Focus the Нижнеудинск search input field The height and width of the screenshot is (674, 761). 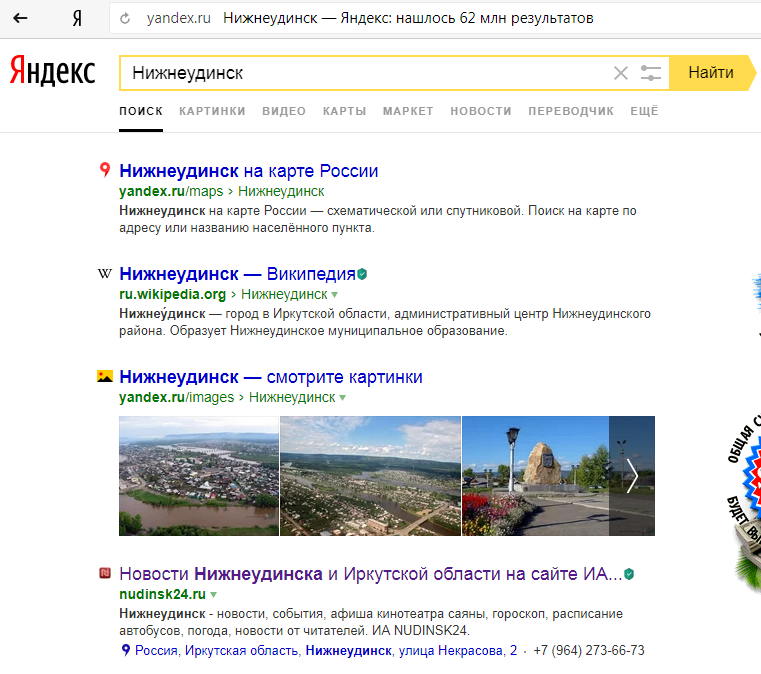tap(364, 73)
